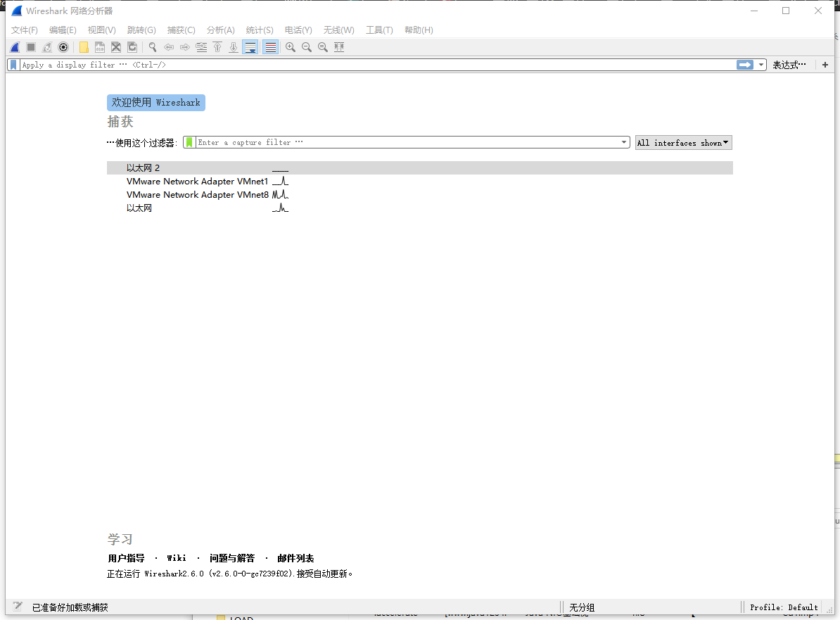
Task: Open the 统计(S) menu
Action: [x=260, y=30]
